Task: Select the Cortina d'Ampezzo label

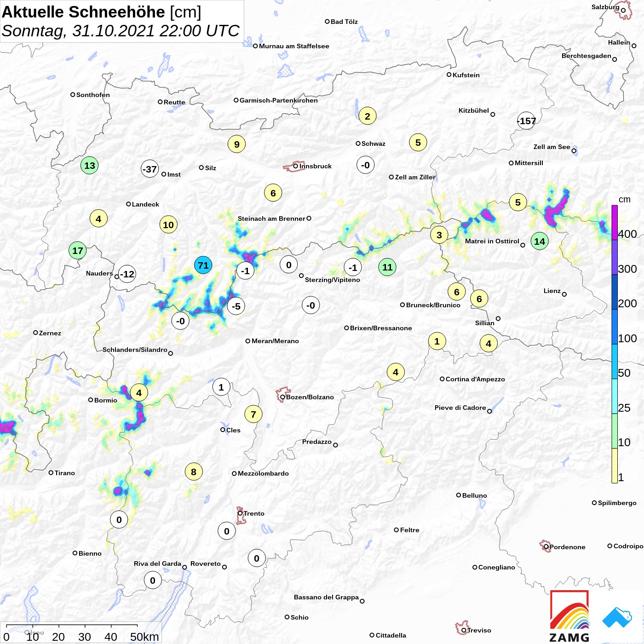Action: pos(475,379)
